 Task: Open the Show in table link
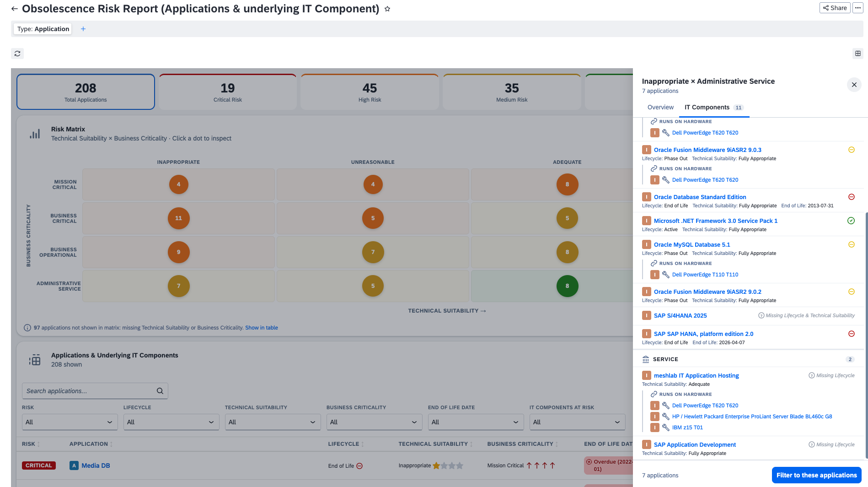(x=262, y=328)
